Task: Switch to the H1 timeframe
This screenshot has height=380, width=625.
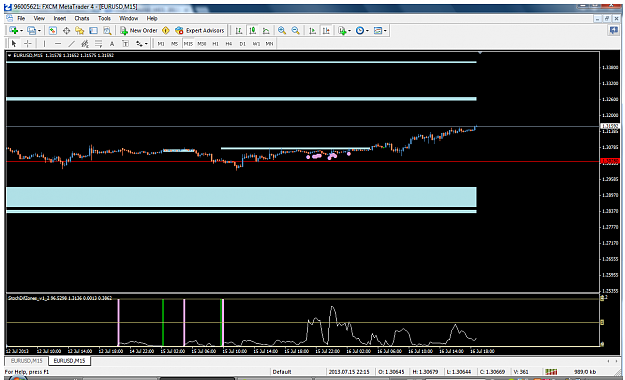Action: tap(215, 44)
